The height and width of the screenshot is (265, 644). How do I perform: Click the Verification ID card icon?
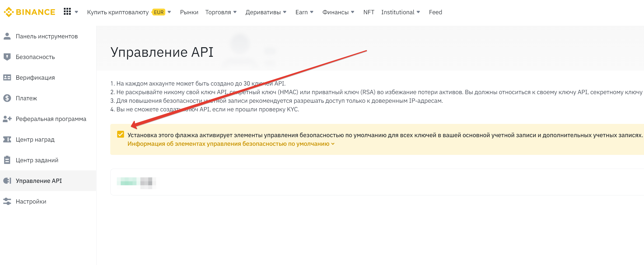coord(7,78)
